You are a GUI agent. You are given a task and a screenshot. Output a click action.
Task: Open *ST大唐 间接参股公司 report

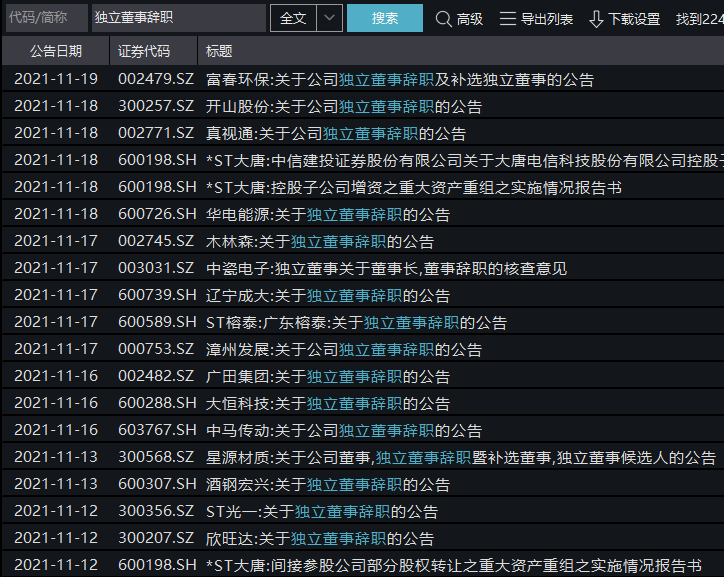[x=454, y=565]
